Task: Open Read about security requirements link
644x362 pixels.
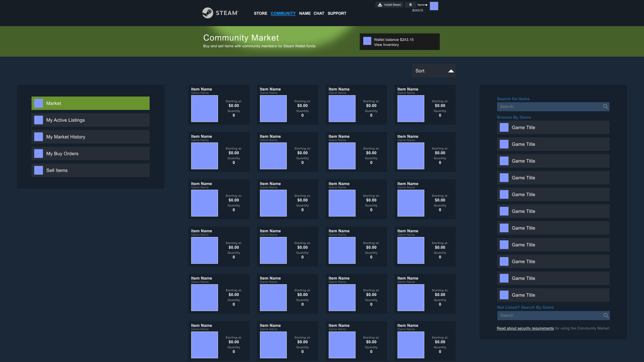Action: tap(525, 328)
